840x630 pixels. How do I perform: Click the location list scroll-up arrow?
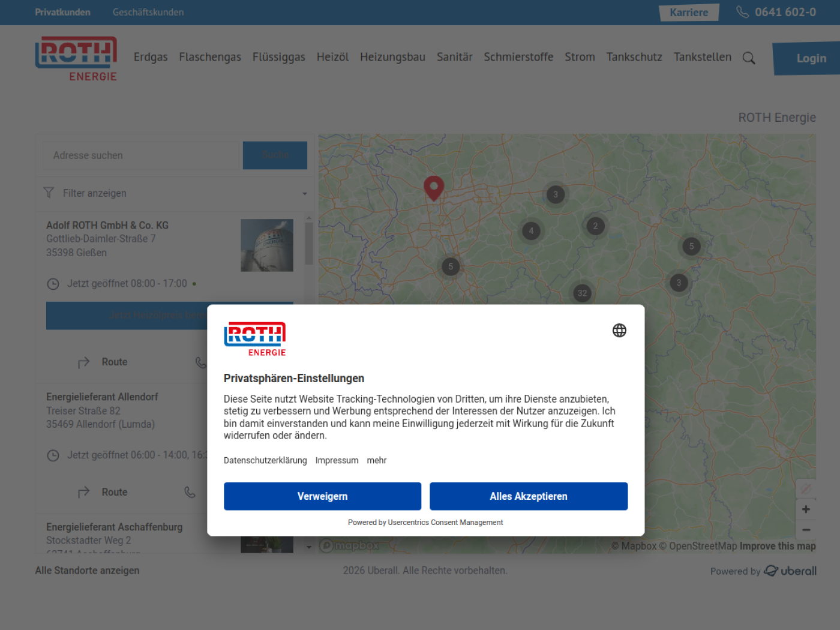[308, 218]
